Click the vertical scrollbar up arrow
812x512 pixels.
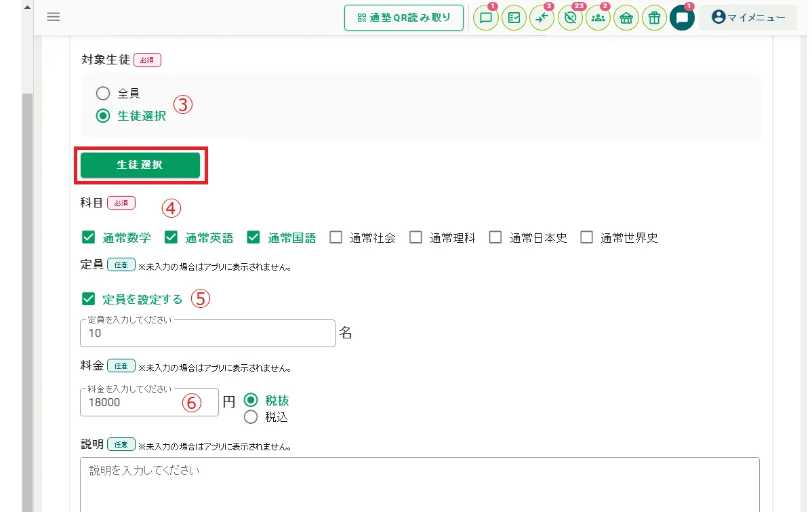[27, 7]
